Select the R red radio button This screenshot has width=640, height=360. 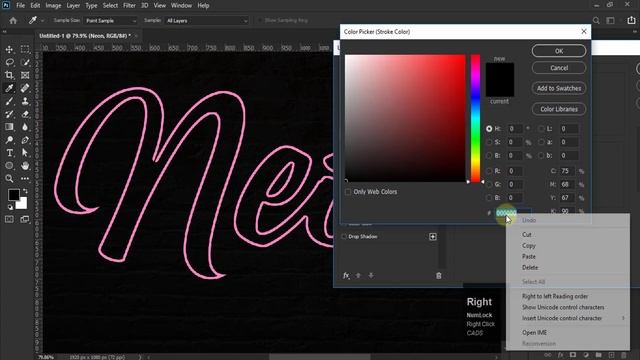coord(489,171)
